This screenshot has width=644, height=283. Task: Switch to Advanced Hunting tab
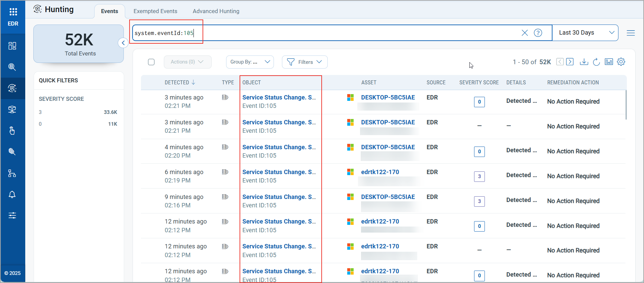(x=216, y=11)
